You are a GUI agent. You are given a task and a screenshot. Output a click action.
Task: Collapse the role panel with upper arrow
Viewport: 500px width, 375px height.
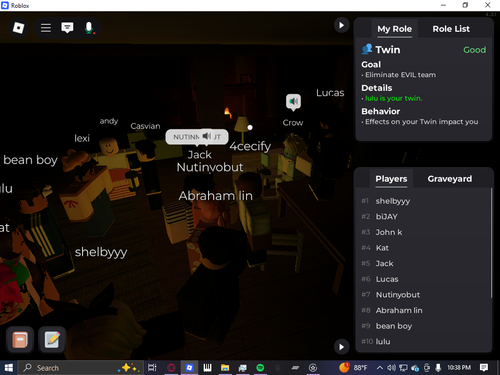pos(341,25)
